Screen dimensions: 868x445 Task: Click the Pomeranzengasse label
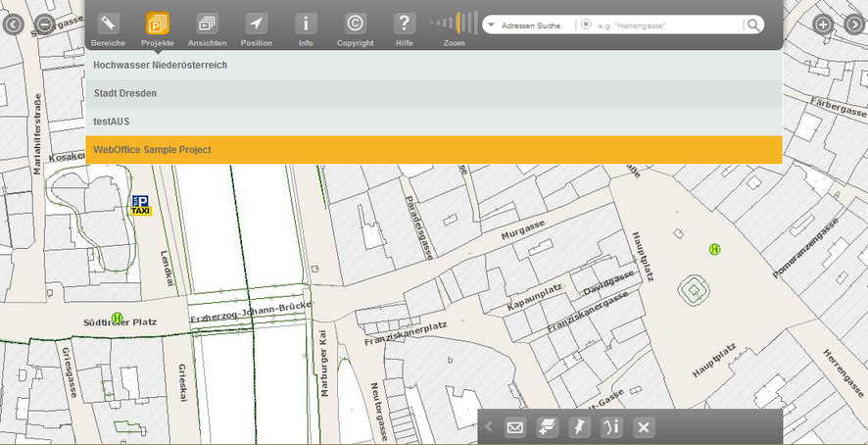[805, 248]
